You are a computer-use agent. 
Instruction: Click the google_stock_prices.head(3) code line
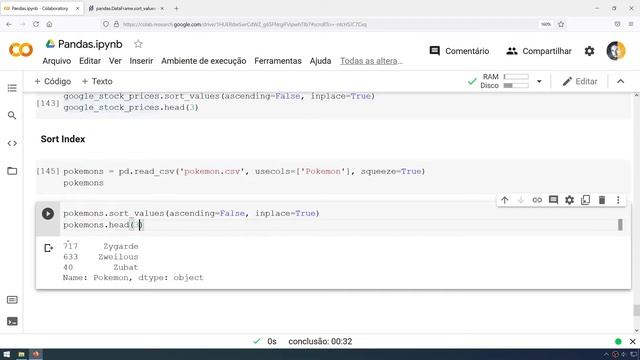tap(131, 108)
